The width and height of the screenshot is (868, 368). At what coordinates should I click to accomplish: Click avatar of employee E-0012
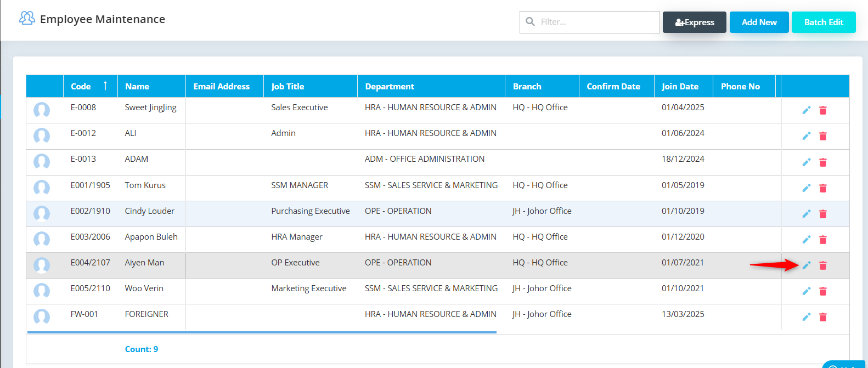[42, 136]
